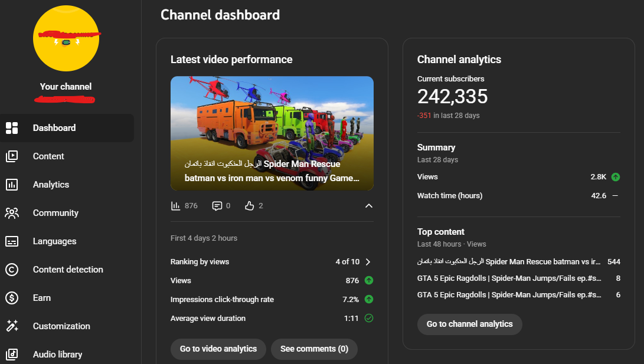Image resolution: width=644 pixels, height=364 pixels.
Task: Click the Content play-square icon
Action: (12, 156)
